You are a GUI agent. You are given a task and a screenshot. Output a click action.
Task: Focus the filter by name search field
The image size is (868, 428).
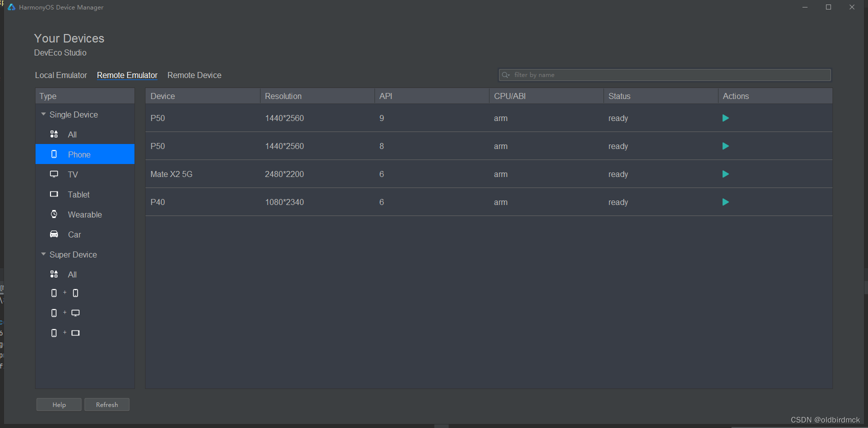tap(665, 75)
